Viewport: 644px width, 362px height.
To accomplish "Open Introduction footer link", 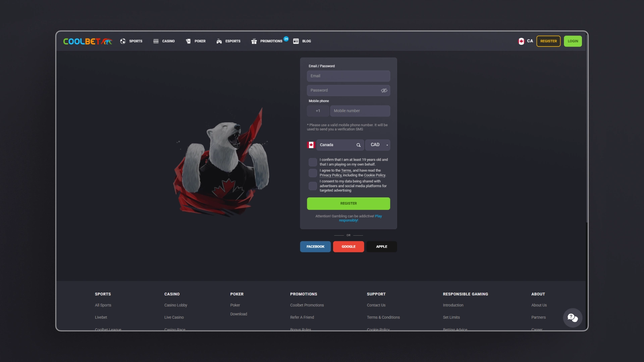I will pos(453,305).
